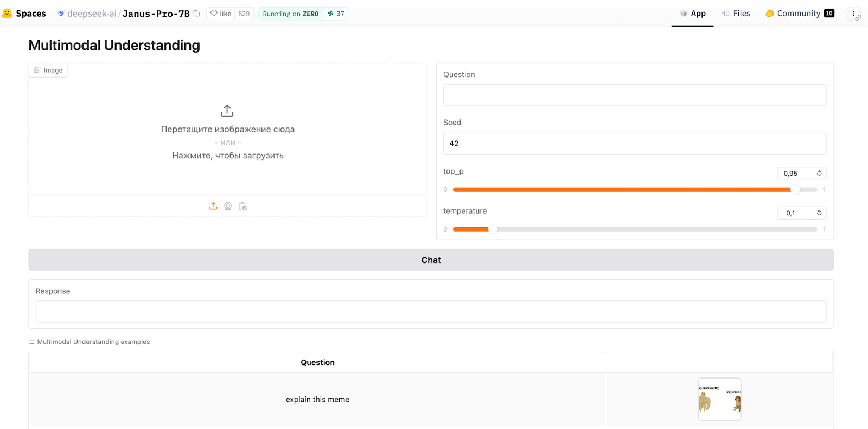Click the Hugging Face Spaces logo
Image resolution: width=868 pixels, height=429 pixels.
click(8, 14)
